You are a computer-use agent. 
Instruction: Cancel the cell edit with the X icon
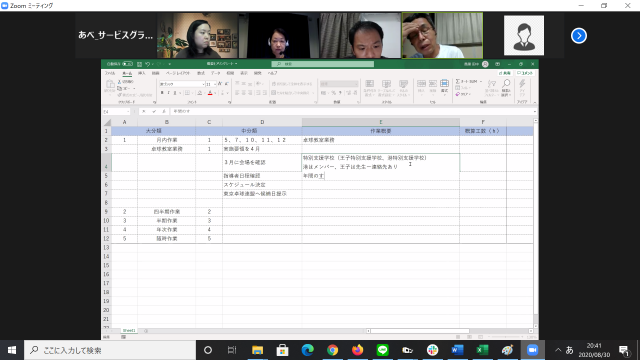point(144,111)
